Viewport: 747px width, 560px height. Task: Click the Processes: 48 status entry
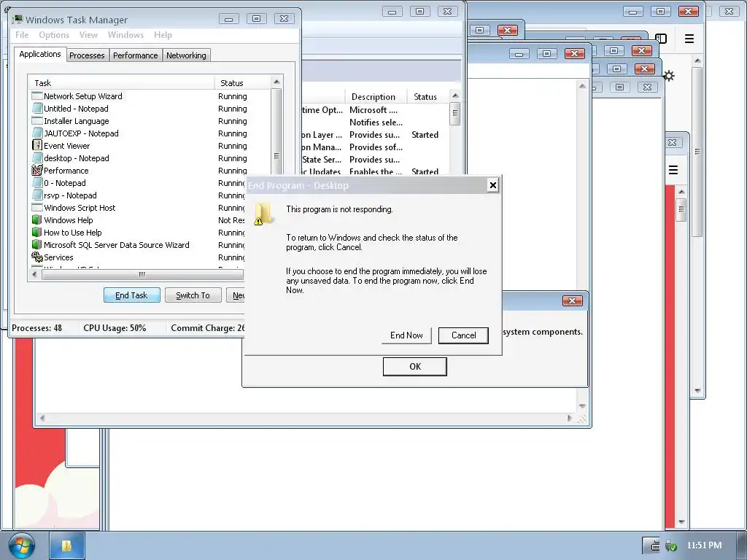tap(37, 328)
